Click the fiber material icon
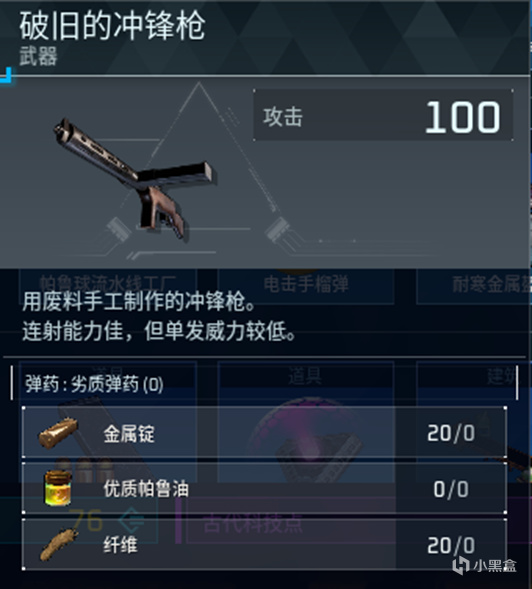The height and width of the screenshot is (589, 532). coord(59,544)
